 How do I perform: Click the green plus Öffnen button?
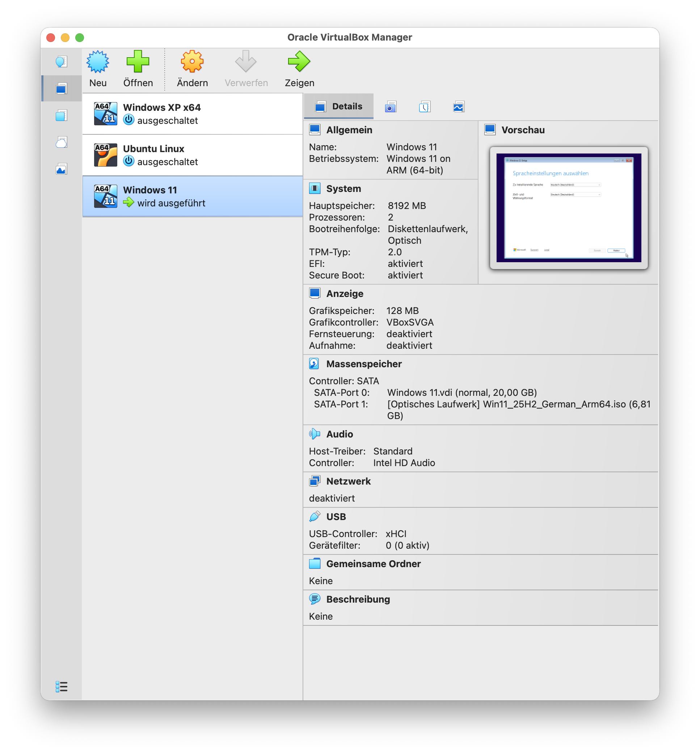[138, 69]
